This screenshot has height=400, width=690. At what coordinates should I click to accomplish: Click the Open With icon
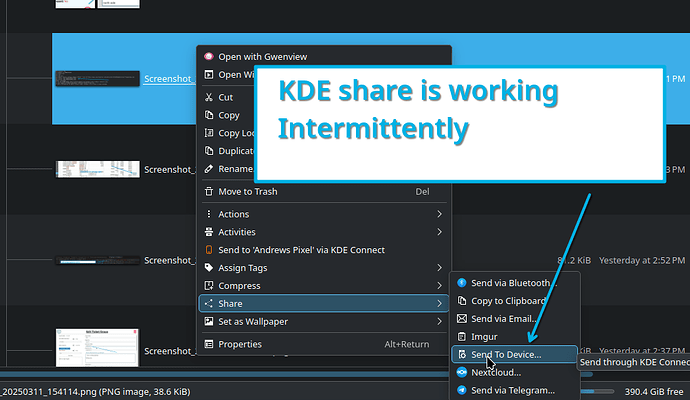coord(209,74)
